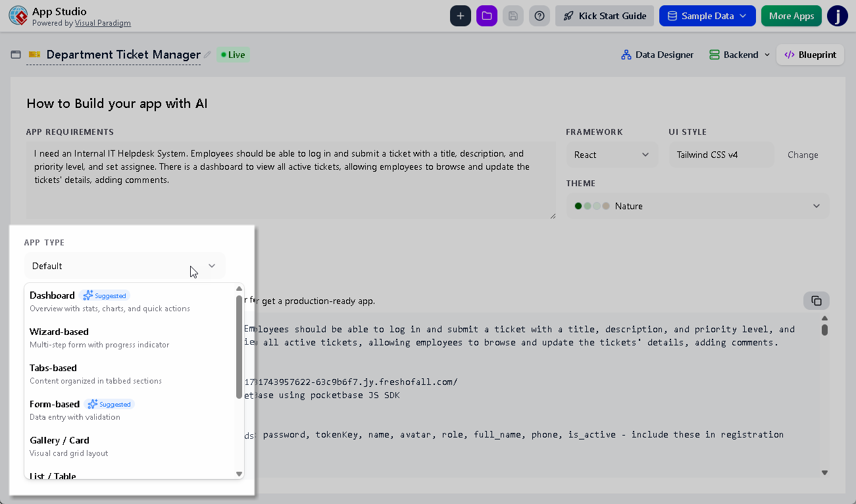The width and height of the screenshot is (856, 504).
Task: Open the Sample Data dropdown
Action: [x=707, y=16]
